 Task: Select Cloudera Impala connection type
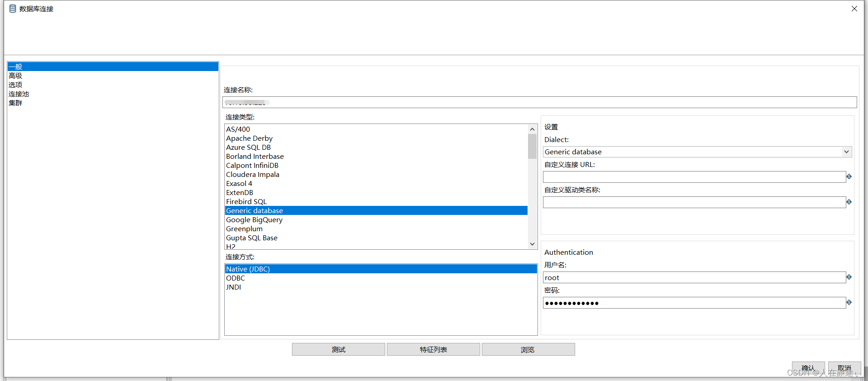[376, 174]
